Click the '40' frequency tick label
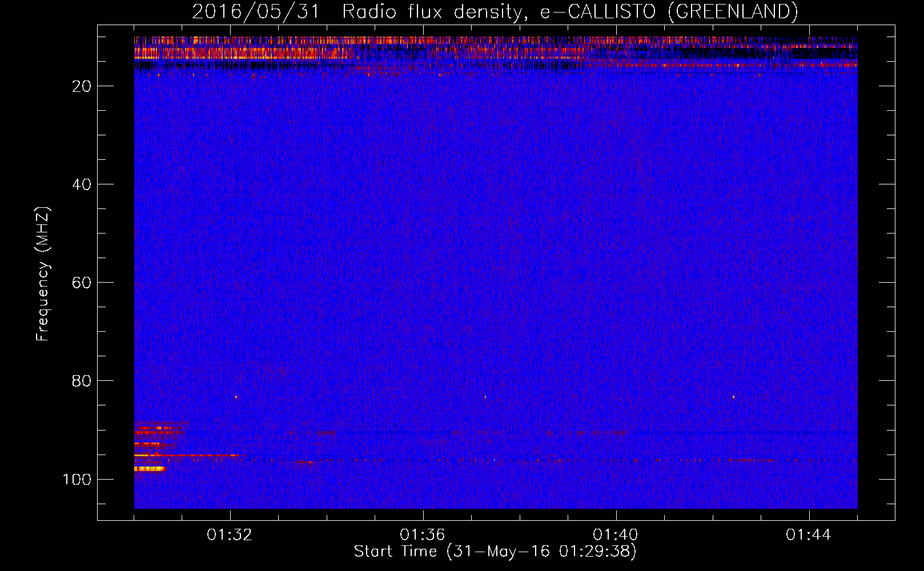 coord(82,184)
